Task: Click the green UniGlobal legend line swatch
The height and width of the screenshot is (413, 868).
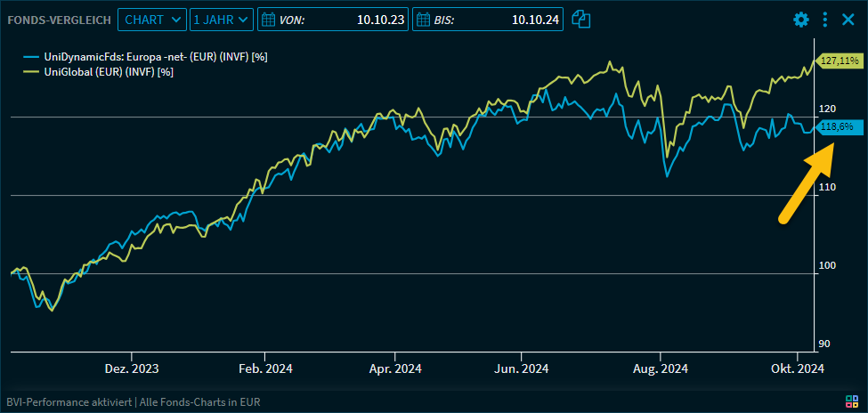Action: 30,72
